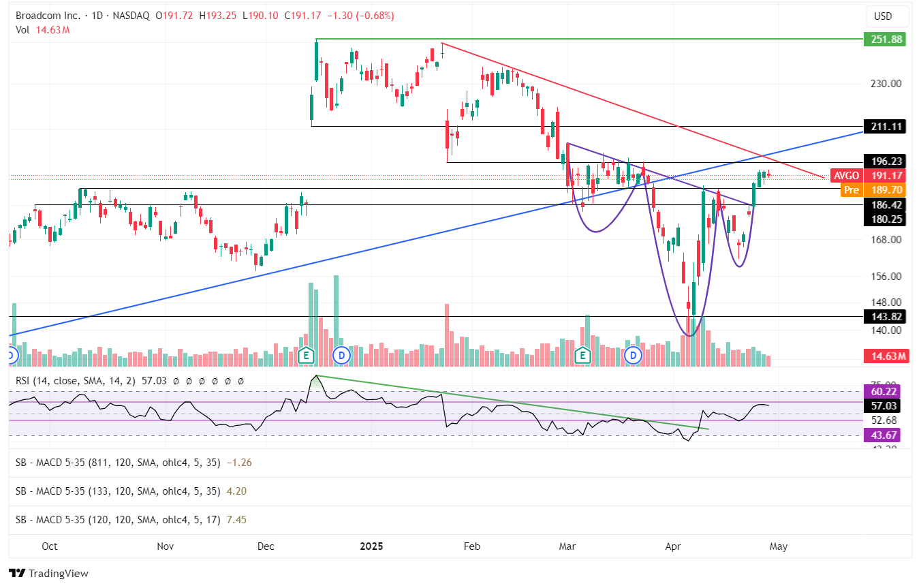The image size is (921, 588).
Task: Click the Dec label on time axis
Action: tap(266, 546)
